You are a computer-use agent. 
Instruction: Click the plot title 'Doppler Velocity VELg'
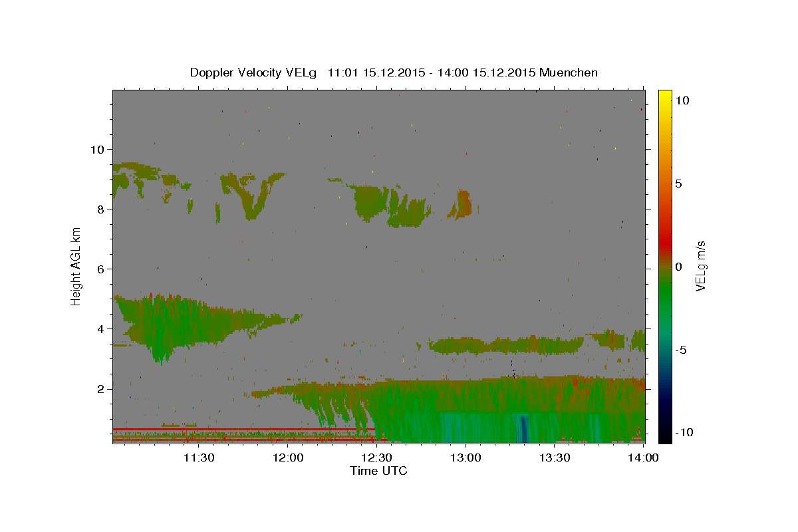[253, 72]
